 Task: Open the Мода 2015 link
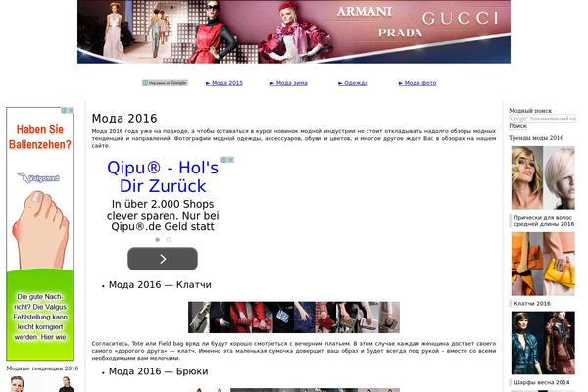click(x=224, y=83)
